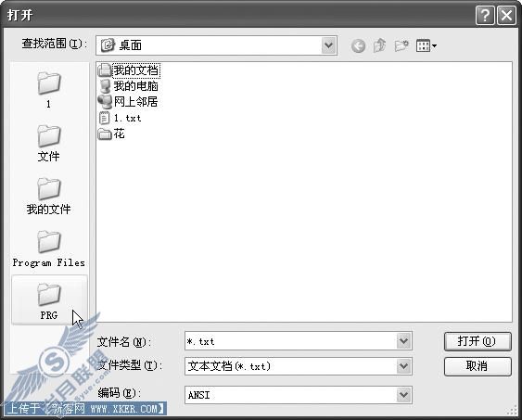Screen dimensions: 522x420
Task: Open the 我的文件 folder shortcut
Action: tap(49, 196)
